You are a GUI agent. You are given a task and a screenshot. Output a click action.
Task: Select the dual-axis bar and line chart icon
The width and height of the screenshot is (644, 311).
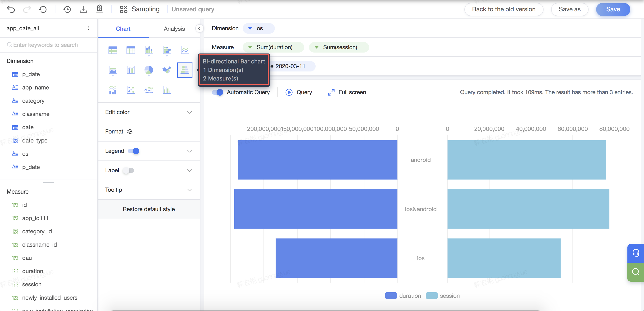pos(131,70)
